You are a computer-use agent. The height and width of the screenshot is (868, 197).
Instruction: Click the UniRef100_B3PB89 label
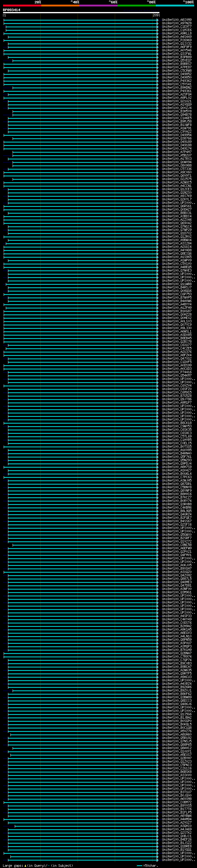click(177, 57)
